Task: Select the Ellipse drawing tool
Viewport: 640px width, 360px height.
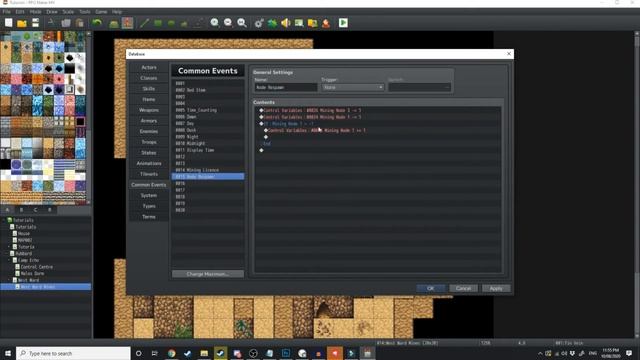Action: click(171, 23)
